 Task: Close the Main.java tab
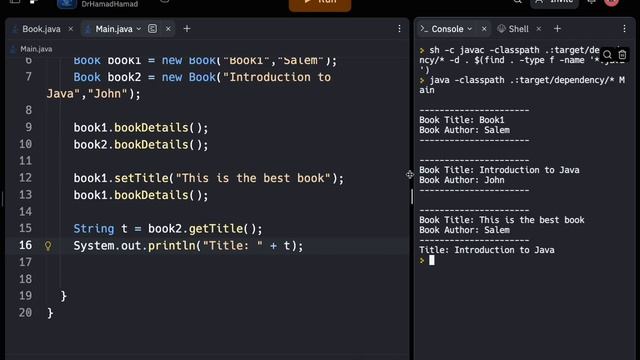168,29
